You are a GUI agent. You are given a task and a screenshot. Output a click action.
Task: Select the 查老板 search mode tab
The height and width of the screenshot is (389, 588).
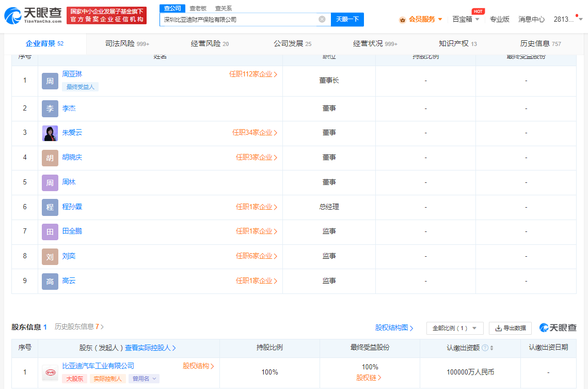tap(198, 8)
